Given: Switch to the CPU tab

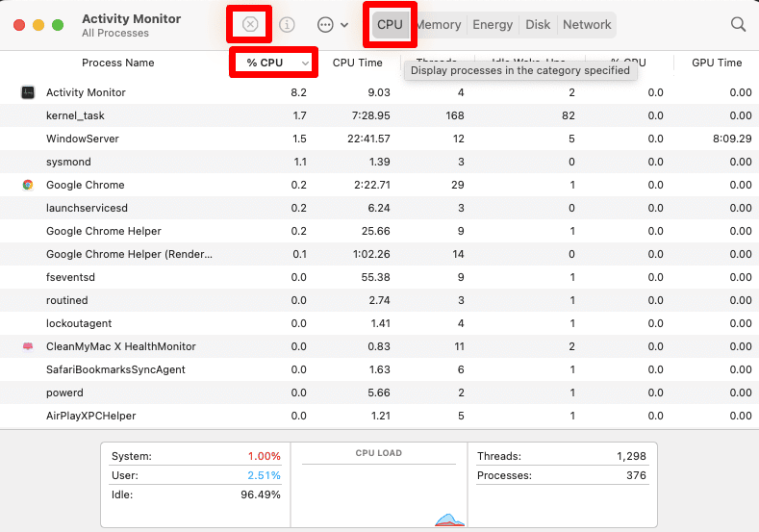Looking at the screenshot, I should [390, 25].
